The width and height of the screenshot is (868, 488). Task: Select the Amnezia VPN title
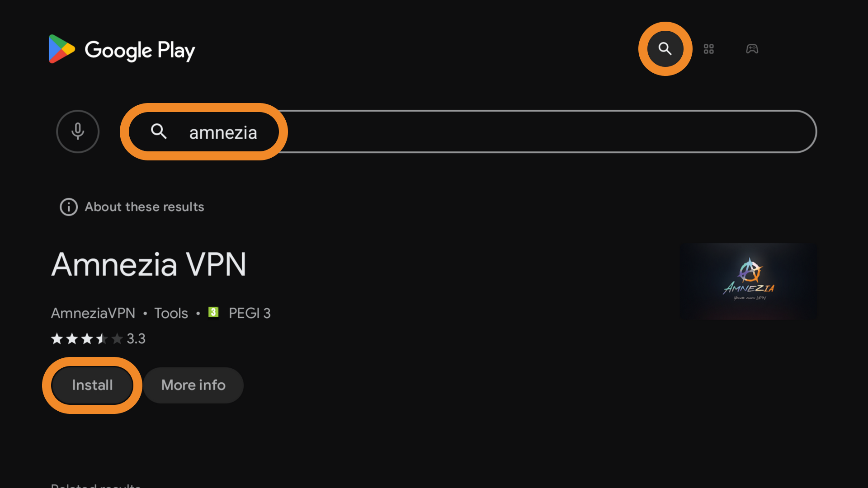coord(149,265)
